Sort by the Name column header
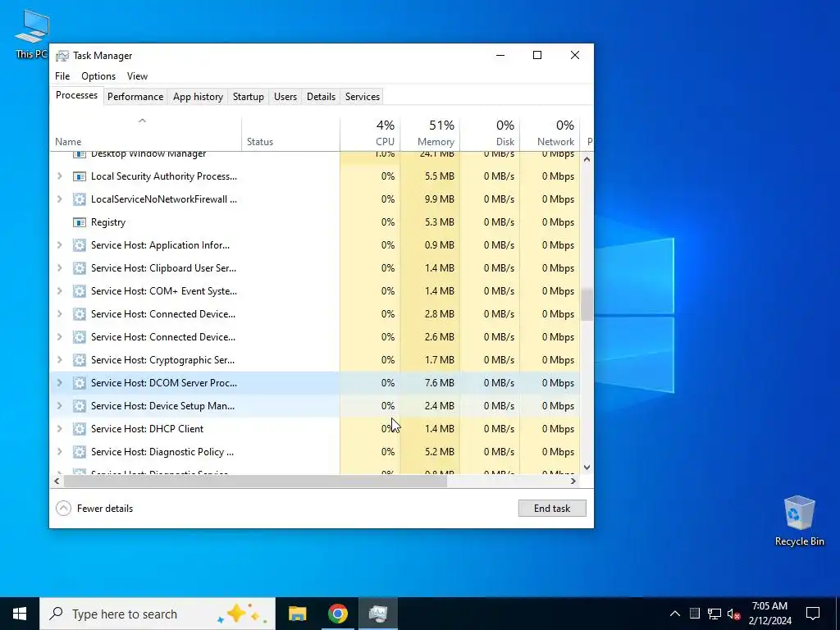This screenshot has width=840, height=630. tap(145, 134)
